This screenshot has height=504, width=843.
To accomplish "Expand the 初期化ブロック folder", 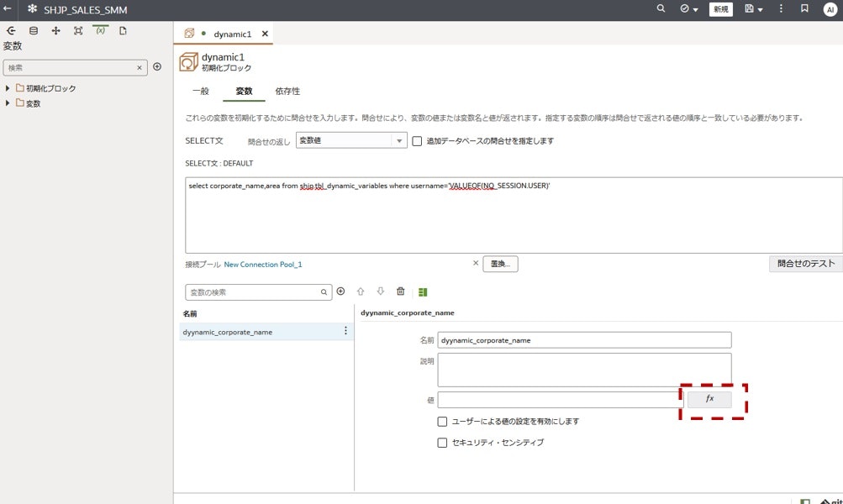I will coord(8,88).
